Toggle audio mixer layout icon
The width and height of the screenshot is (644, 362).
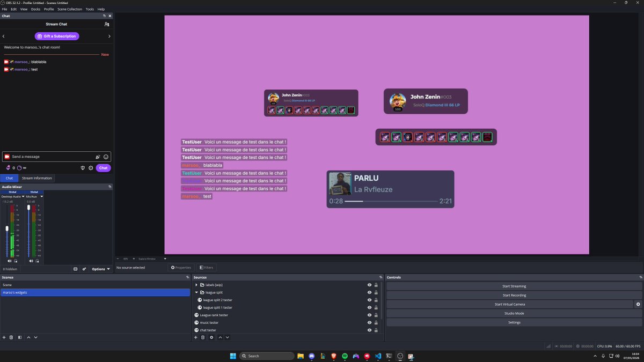tap(76, 269)
